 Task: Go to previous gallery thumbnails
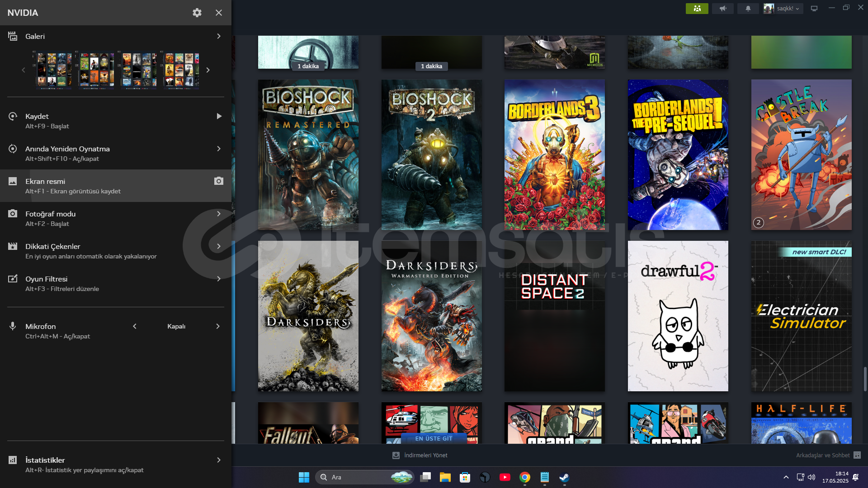click(24, 70)
